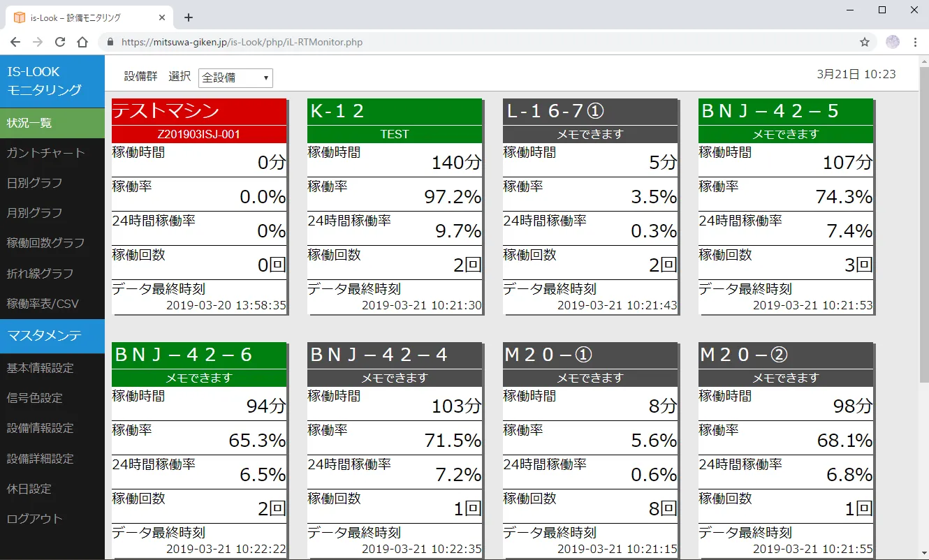
Task: Click the M20-① card title
Action: tap(590, 355)
